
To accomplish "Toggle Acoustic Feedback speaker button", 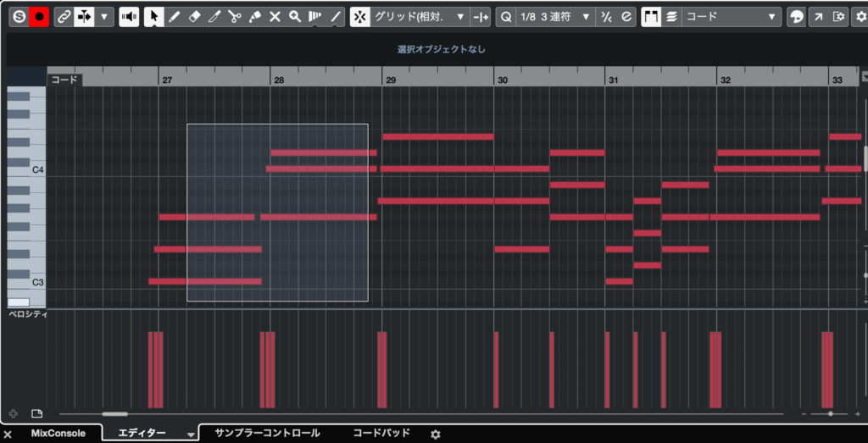I will point(129,16).
